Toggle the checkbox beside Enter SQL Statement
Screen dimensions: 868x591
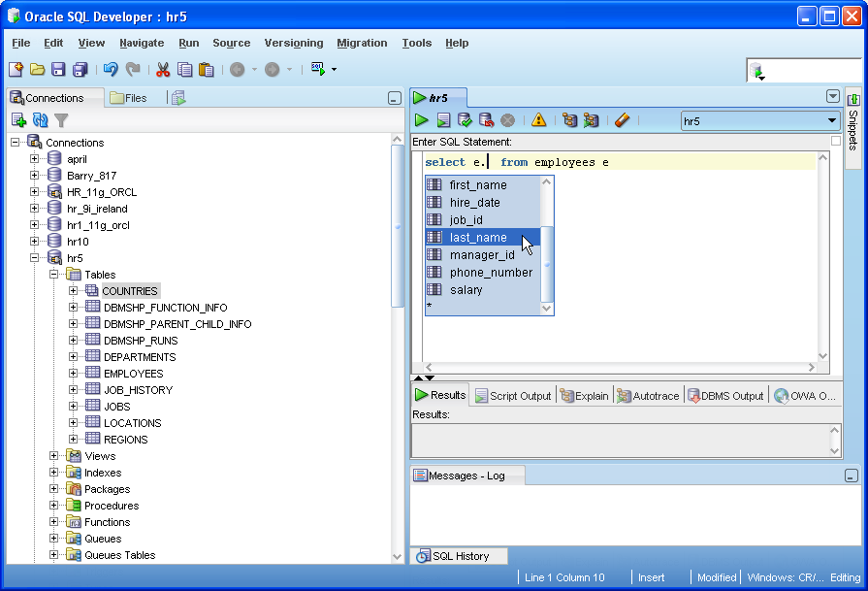(836, 142)
